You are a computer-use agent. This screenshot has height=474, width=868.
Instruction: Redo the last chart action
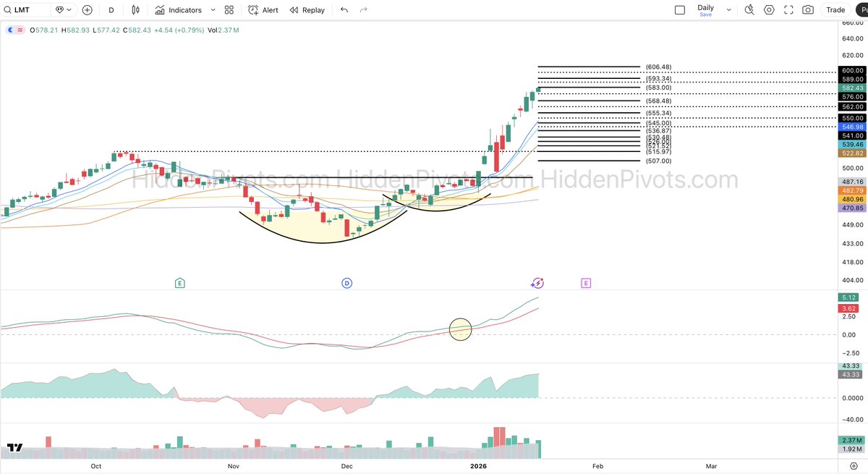coord(363,10)
